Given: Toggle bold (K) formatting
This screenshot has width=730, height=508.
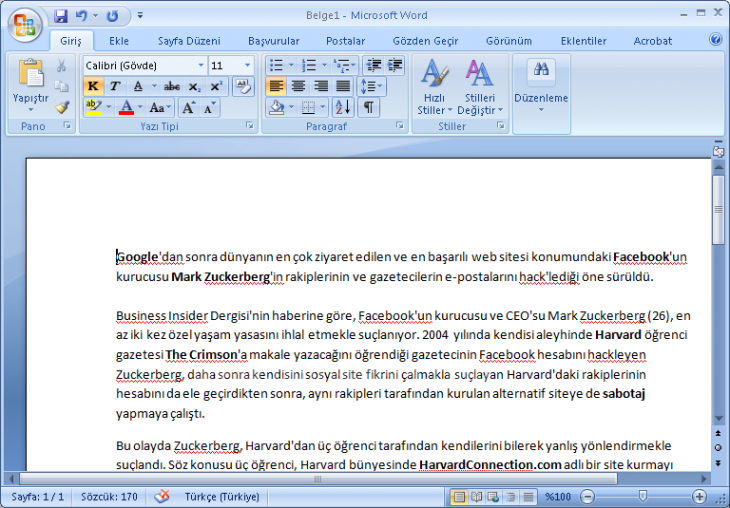Looking at the screenshot, I should [93, 87].
